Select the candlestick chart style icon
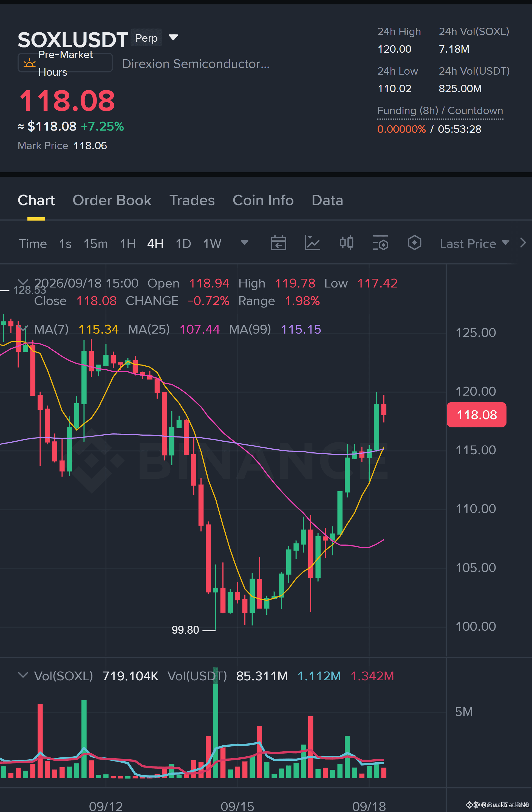 click(x=346, y=243)
